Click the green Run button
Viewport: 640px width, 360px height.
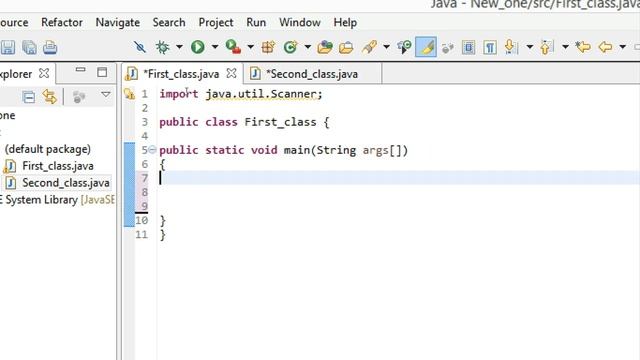coord(198,47)
